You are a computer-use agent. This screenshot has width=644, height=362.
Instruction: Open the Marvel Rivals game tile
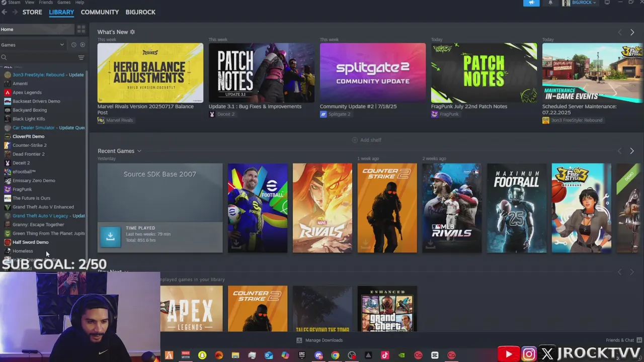(323, 208)
